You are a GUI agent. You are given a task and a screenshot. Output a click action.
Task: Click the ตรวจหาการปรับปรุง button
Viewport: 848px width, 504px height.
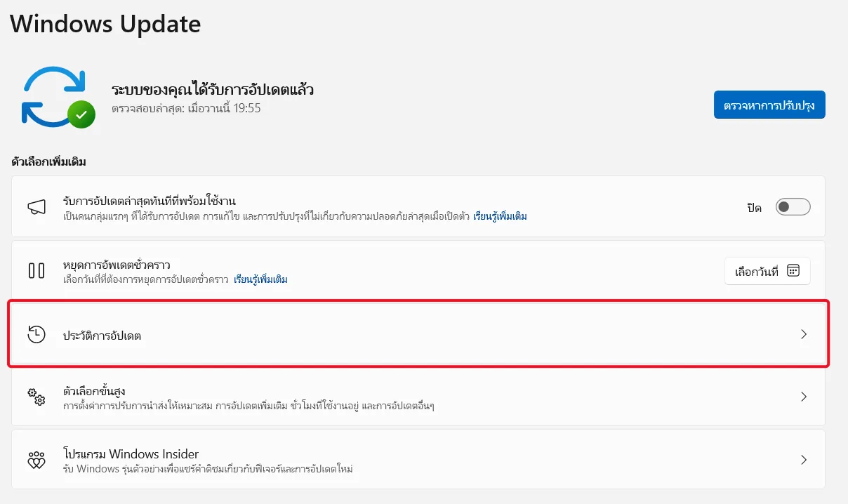pos(769,105)
